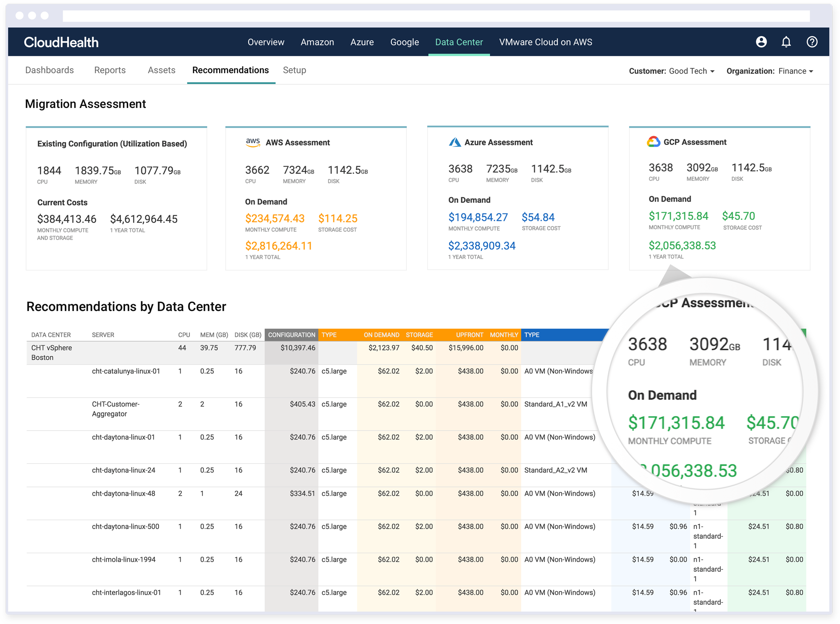Click Standard_A2_v2 VM type cell
The image size is (840, 624).
click(556, 470)
